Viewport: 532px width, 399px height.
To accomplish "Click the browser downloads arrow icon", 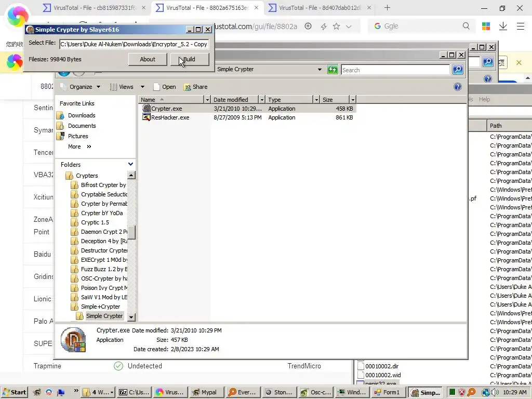I will pos(503,26).
